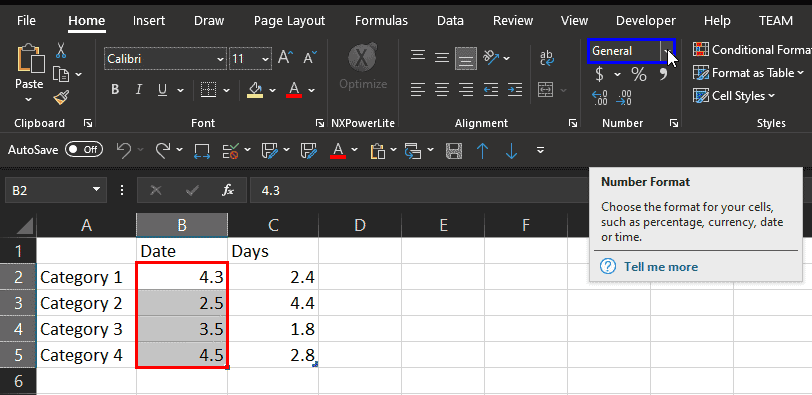
Task: Click the Increase Decimal icon
Action: [x=600, y=97]
